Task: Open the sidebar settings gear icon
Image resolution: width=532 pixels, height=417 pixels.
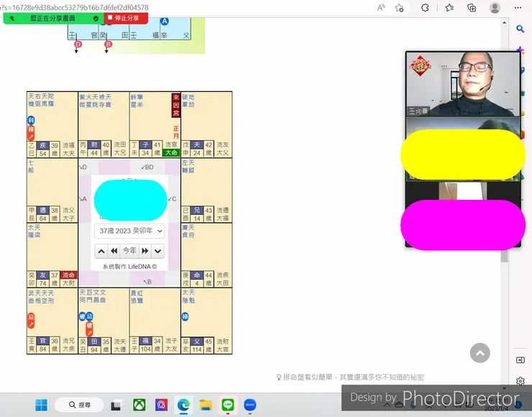Action: tap(520, 381)
